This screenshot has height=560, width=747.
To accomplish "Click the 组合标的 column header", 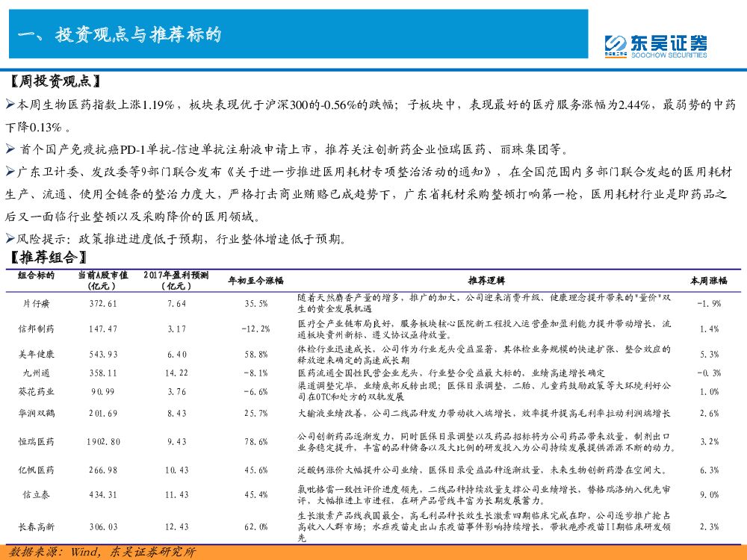I will [36, 276].
